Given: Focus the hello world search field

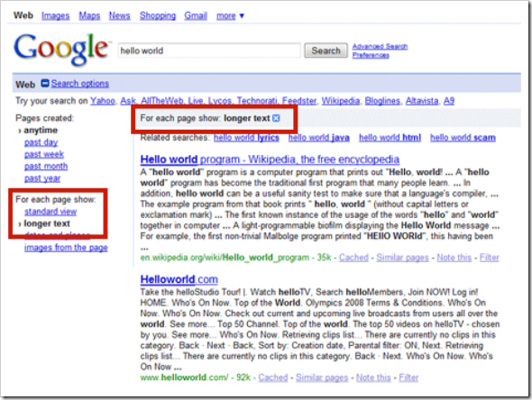Looking at the screenshot, I should pyautogui.click(x=209, y=50).
